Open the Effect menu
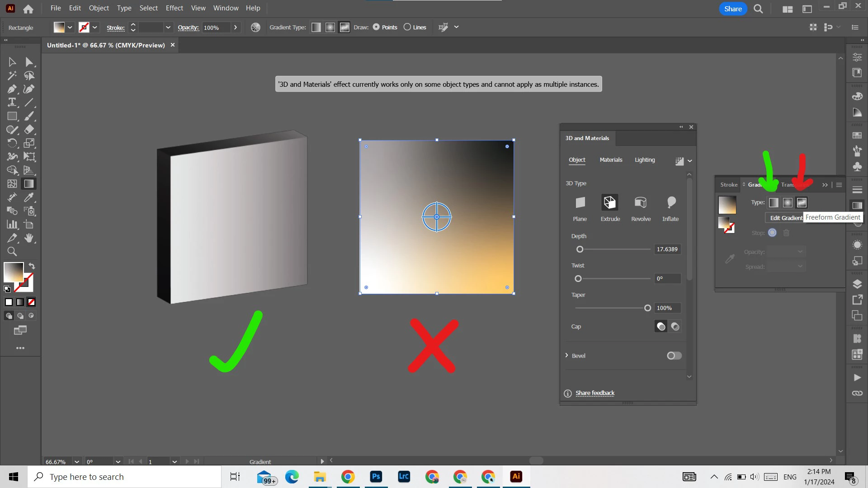The height and width of the screenshot is (488, 868). click(x=174, y=8)
